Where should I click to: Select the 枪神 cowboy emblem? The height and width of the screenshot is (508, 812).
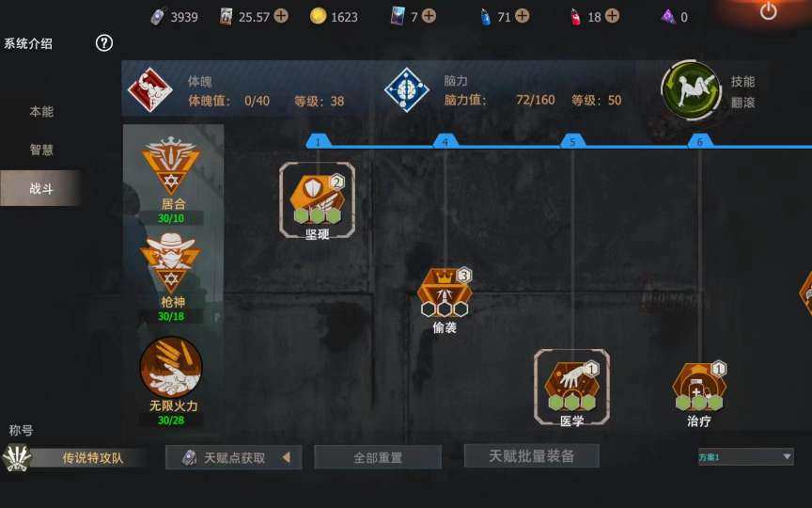click(x=171, y=263)
